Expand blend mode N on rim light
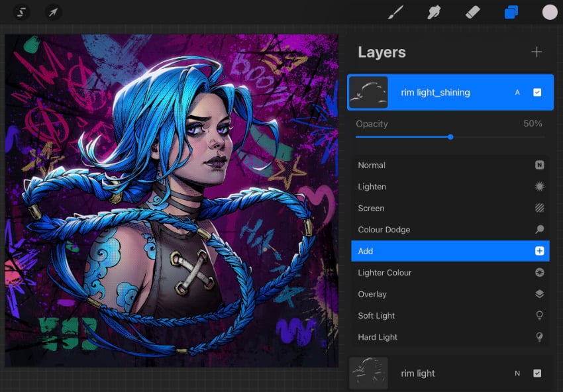The width and height of the screenshot is (563, 392). [x=517, y=373]
